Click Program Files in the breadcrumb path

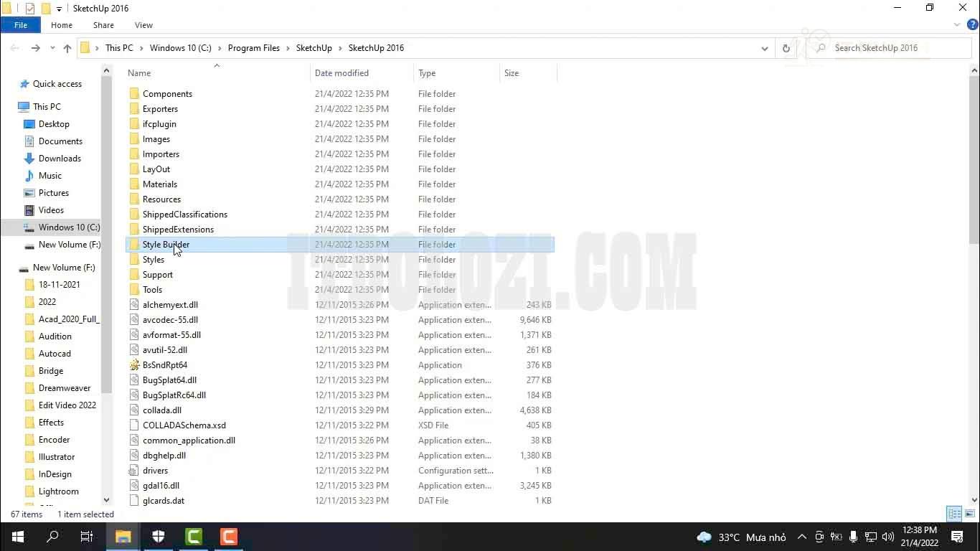[253, 48]
